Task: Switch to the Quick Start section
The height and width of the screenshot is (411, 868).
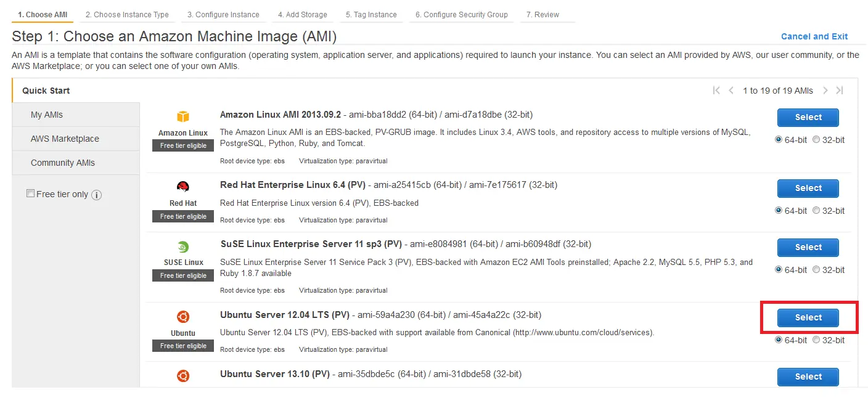Action: tap(76, 91)
